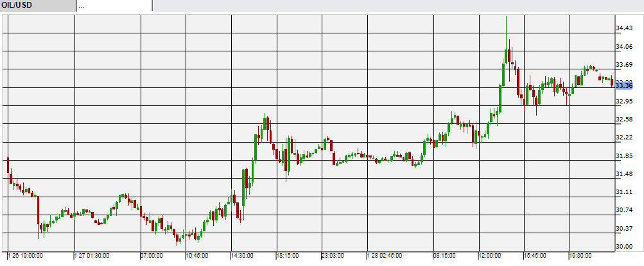
Task: Click the 1 26 19:00:00 time label
Action: click(x=26, y=255)
